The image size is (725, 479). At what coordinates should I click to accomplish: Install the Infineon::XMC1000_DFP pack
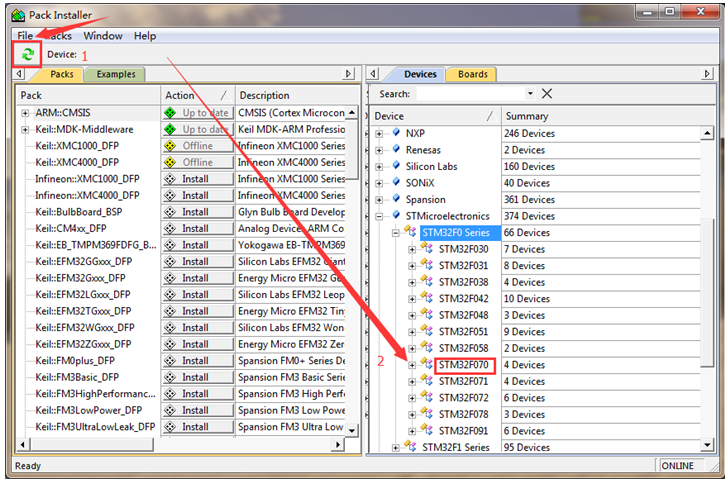point(198,179)
